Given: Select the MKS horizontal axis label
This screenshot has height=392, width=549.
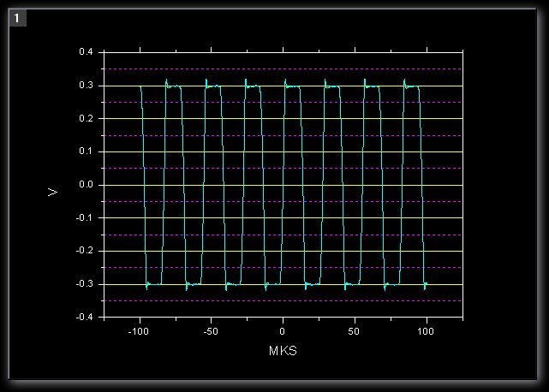Looking at the screenshot, I should click(283, 351).
